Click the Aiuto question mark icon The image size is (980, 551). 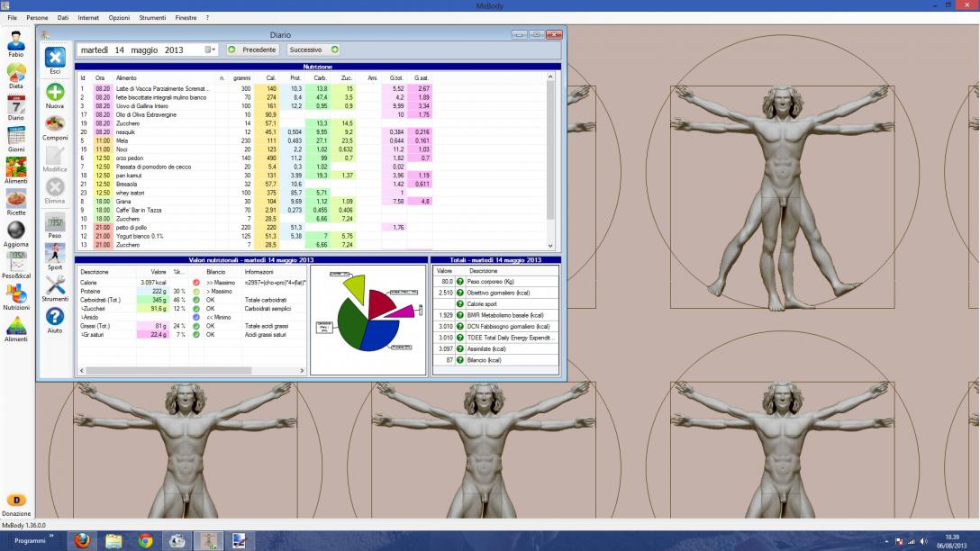pyautogui.click(x=55, y=317)
